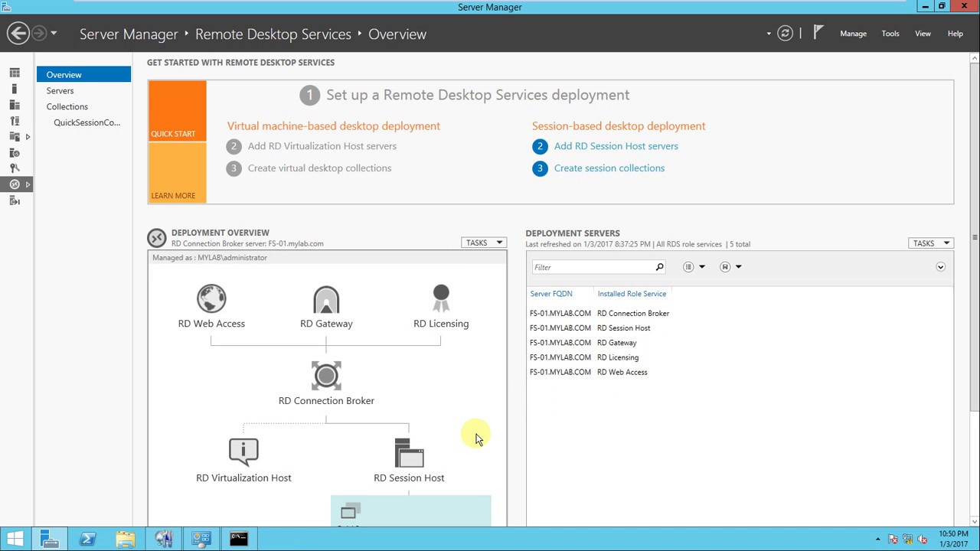Open the breadcrumb dropdown arrow left of refresh
This screenshot has width=980, height=551.
point(768,34)
